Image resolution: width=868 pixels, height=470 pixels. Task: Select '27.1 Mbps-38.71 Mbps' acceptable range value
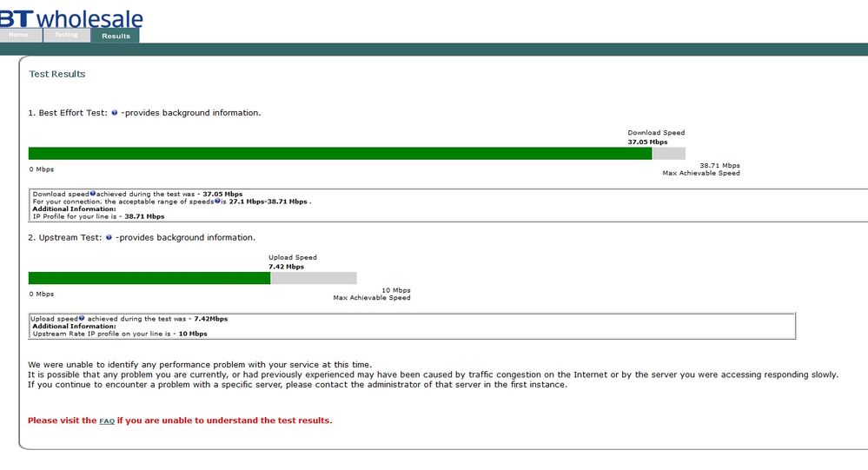pyautogui.click(x=268, y=202)
